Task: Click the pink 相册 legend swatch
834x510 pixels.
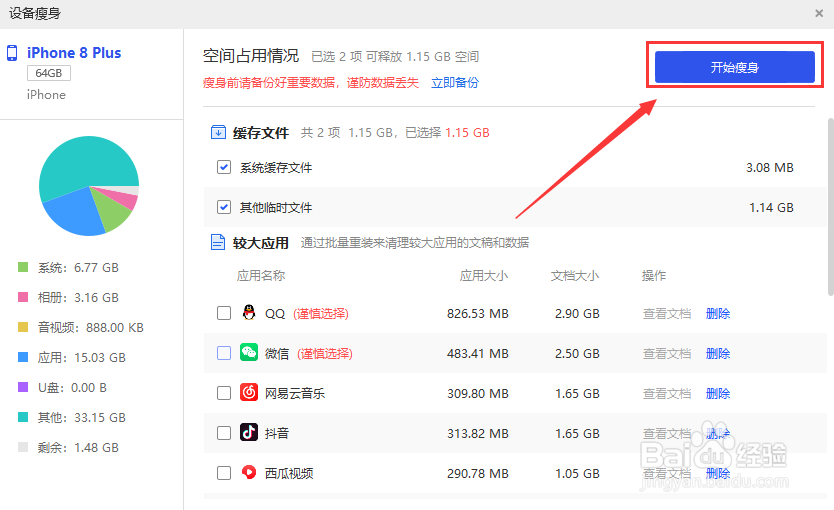Action: point(23,297)
